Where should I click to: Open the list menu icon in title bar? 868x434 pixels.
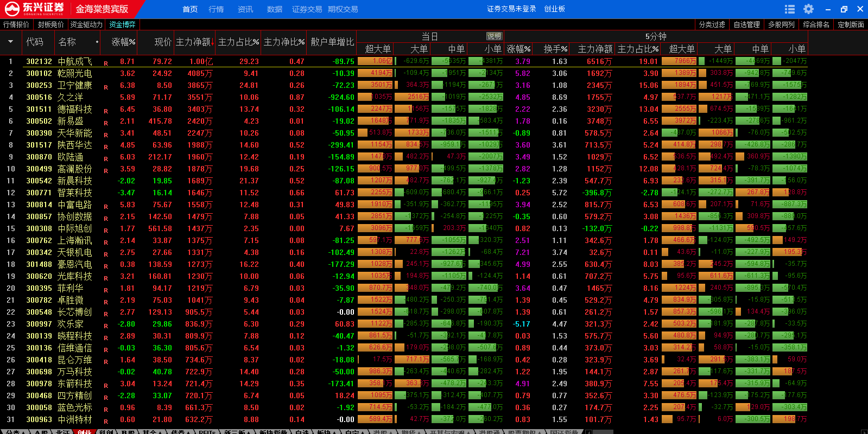[x=790, y=9]
